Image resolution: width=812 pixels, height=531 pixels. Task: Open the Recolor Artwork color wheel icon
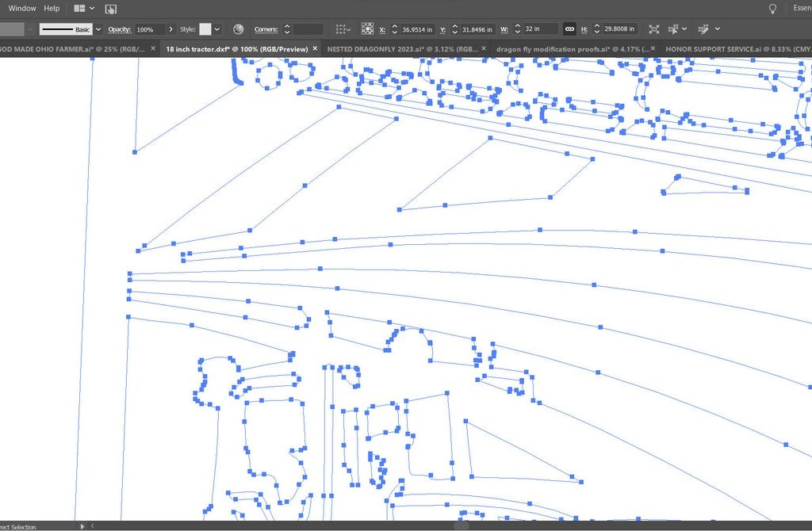(239, 29)
